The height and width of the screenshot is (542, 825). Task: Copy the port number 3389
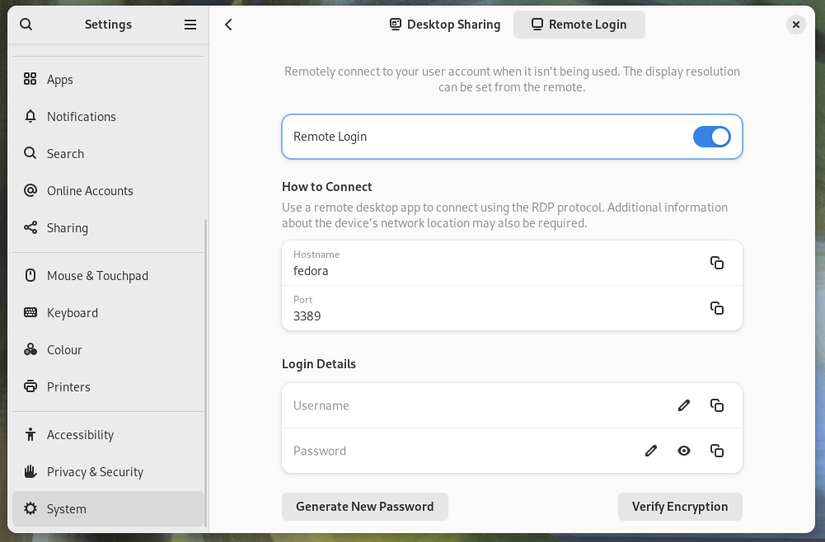[717, 308]
